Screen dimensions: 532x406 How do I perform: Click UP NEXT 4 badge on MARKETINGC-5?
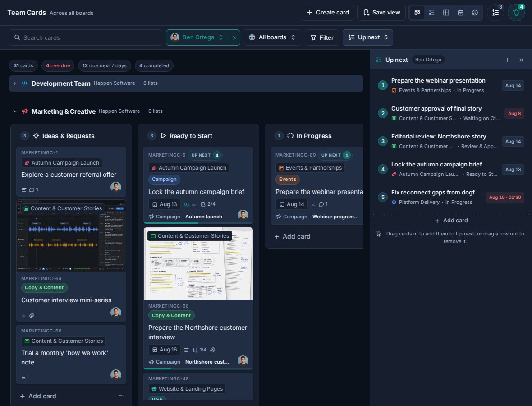[205, 155]
